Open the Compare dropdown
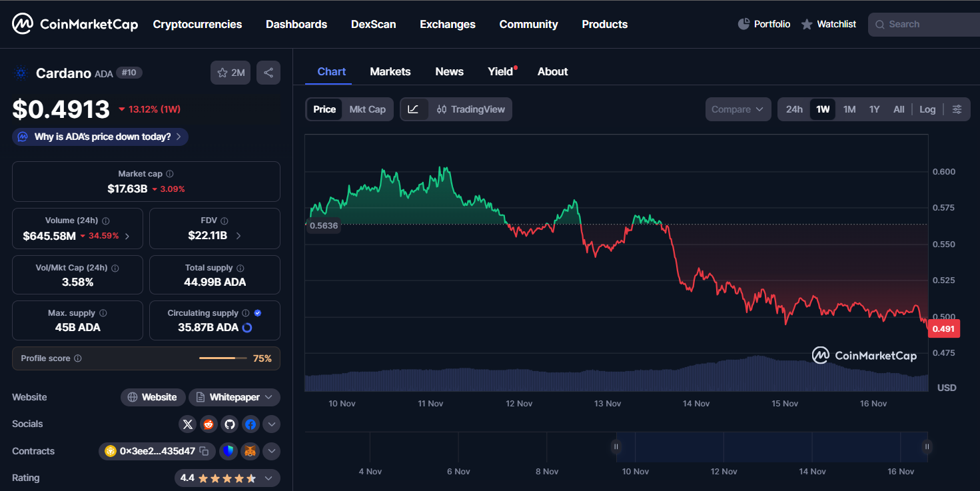The image size is (980, 491). tap(737, 109)
